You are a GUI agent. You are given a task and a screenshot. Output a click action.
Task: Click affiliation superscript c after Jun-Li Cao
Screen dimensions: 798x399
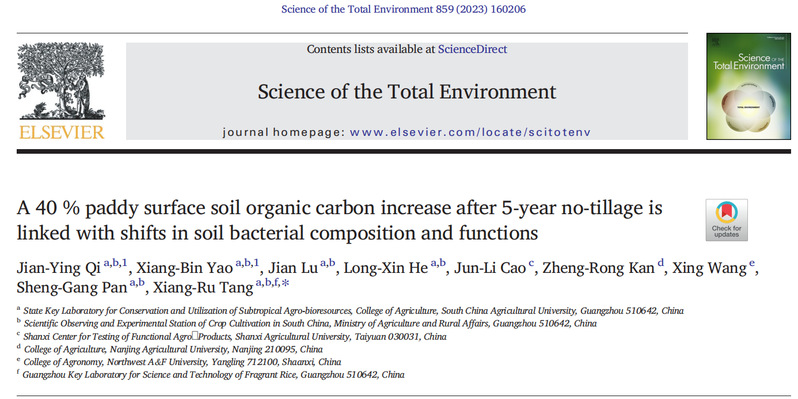531,263
